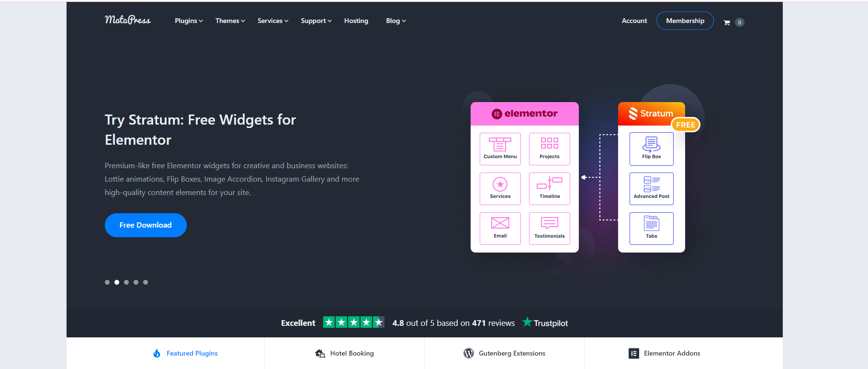This screenshot has height=369, width=868.
Task: Open the shopping cart icon
Action: 727,23
